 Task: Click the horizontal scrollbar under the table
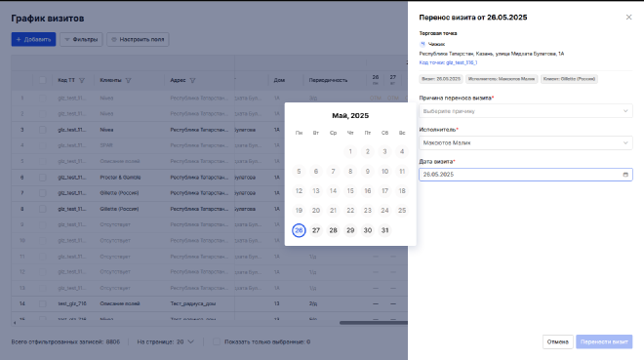[x=374, y=323]
